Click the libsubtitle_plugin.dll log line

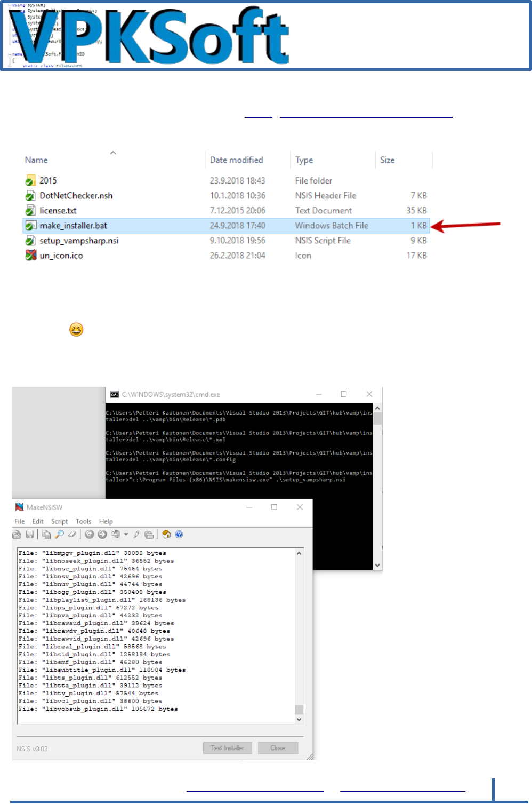tap(102, 670)
